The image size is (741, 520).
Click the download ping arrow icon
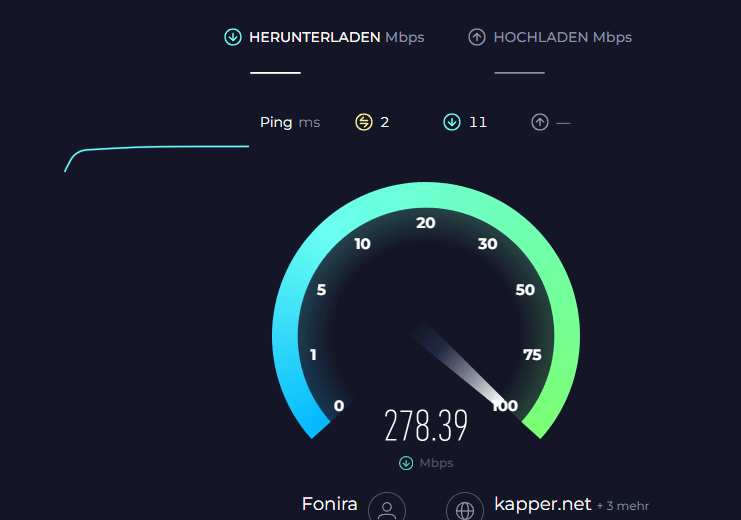tap(452, 122)
